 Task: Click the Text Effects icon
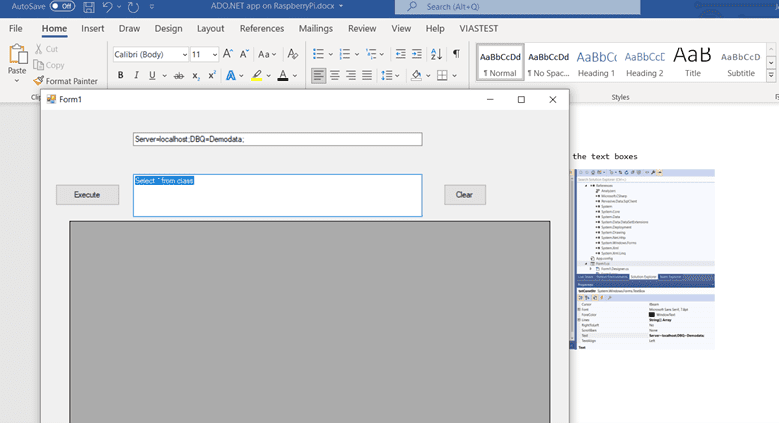(x=231, y=75)
